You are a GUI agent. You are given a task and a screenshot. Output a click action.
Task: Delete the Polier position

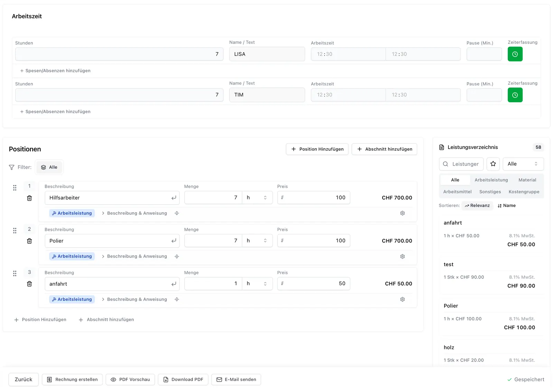click(29, 241)
